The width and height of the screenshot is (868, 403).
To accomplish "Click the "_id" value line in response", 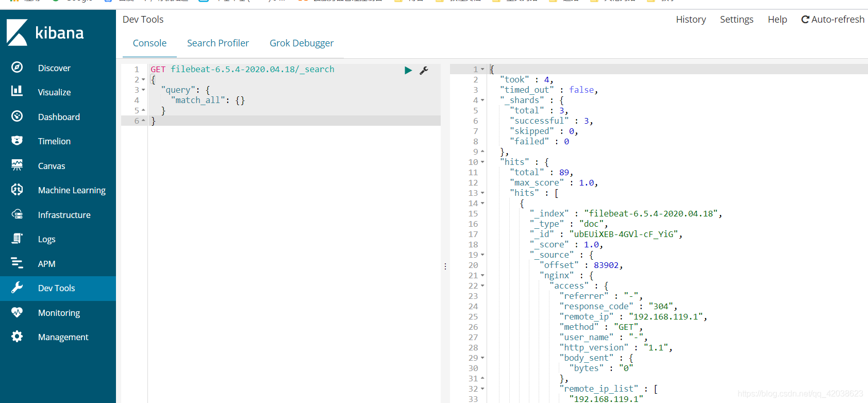I will coord(606,234).
